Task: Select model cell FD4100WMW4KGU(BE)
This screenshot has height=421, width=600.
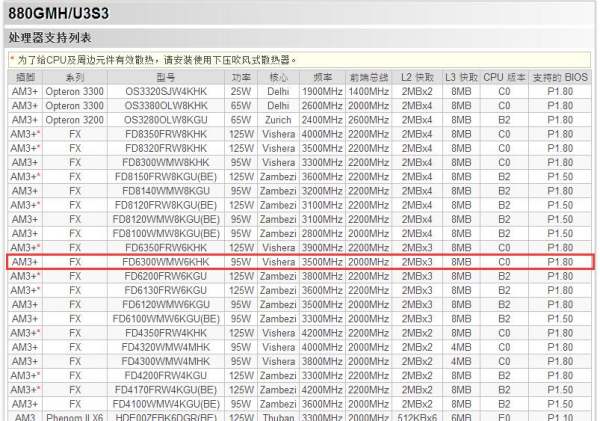Action: (x=166, y=404)
